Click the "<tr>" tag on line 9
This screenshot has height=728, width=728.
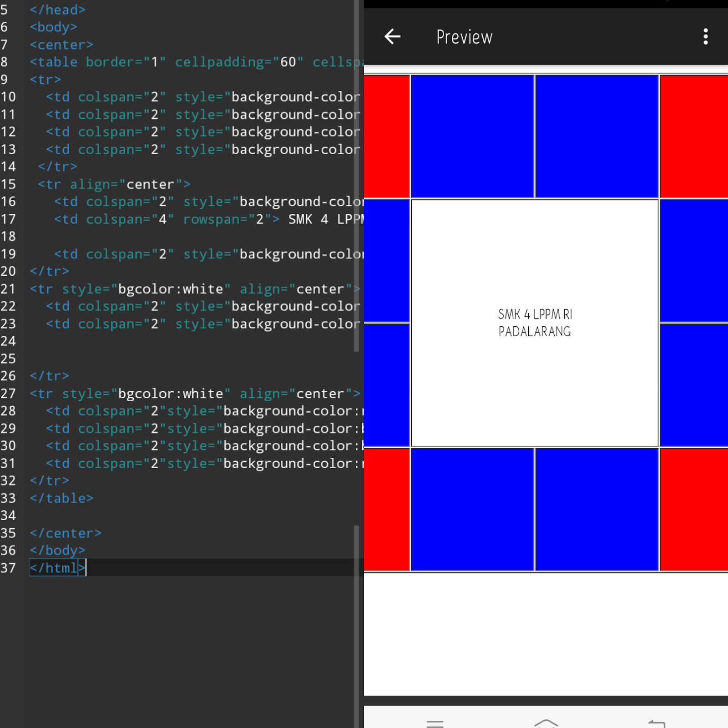click(x=45, y=79)
